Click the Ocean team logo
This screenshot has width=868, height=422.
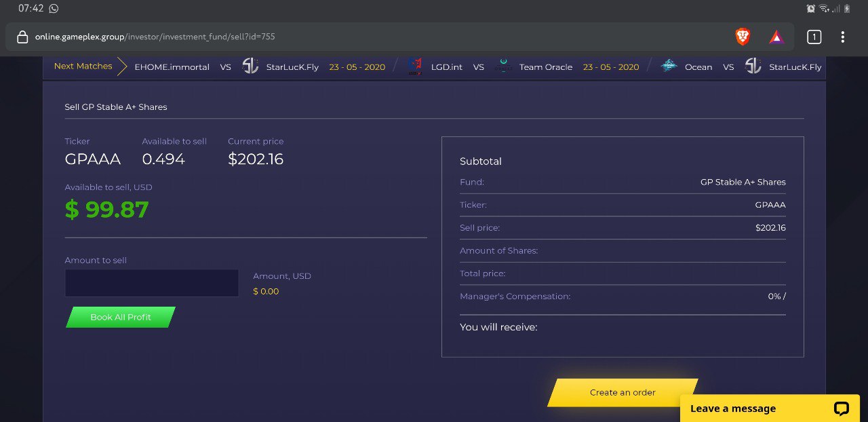coord(669,66)
